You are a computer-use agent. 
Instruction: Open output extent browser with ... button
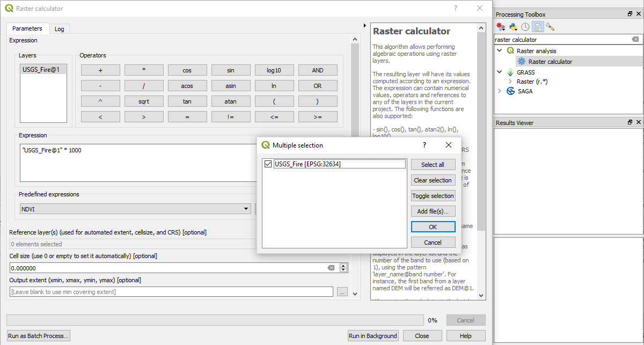[342, 292]
